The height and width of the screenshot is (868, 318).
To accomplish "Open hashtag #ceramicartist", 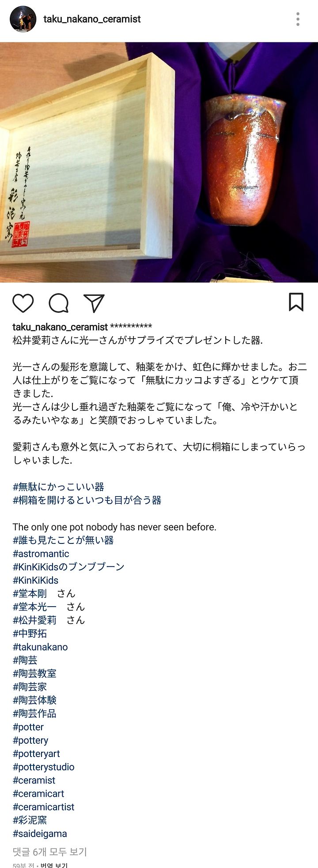I will (x=43, y=807).
